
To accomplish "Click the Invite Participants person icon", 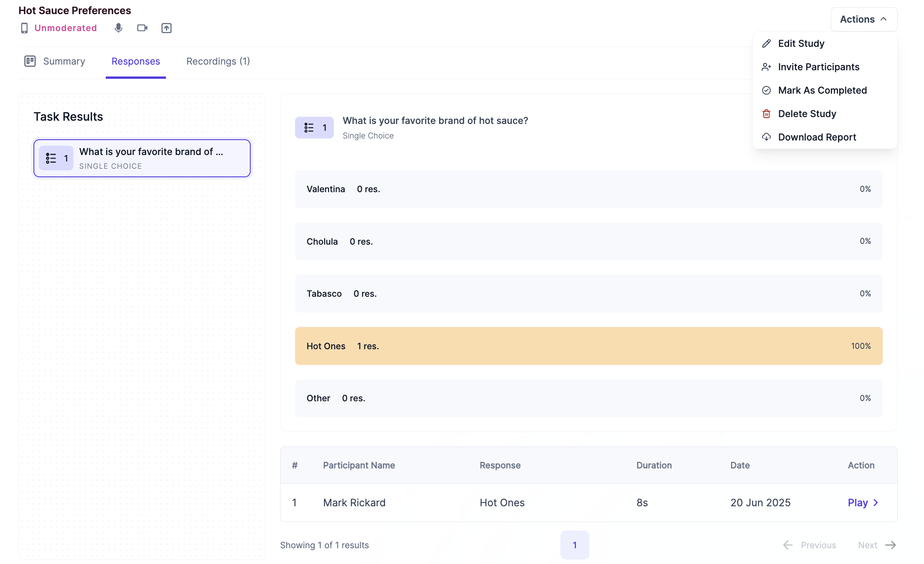I will 766,67.
